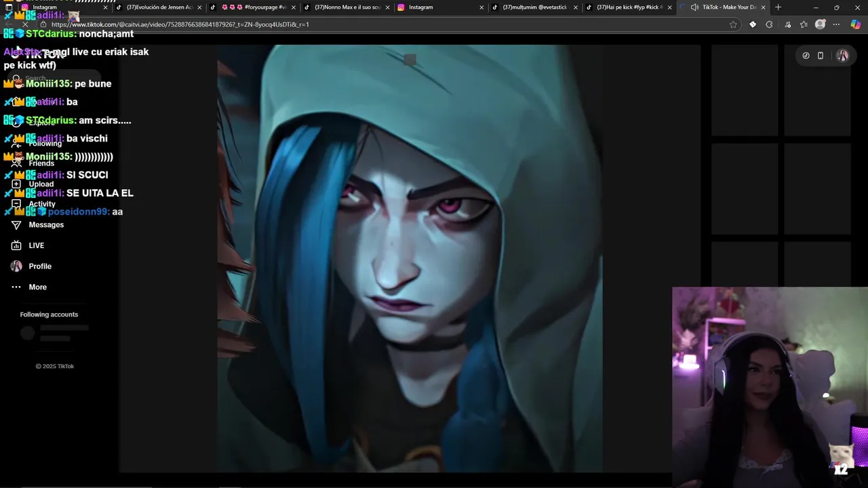Click the sidebar Profile avatar icon
Image resolution: width=868 pixels, height=488 pixels.
[x=16, y=266]
